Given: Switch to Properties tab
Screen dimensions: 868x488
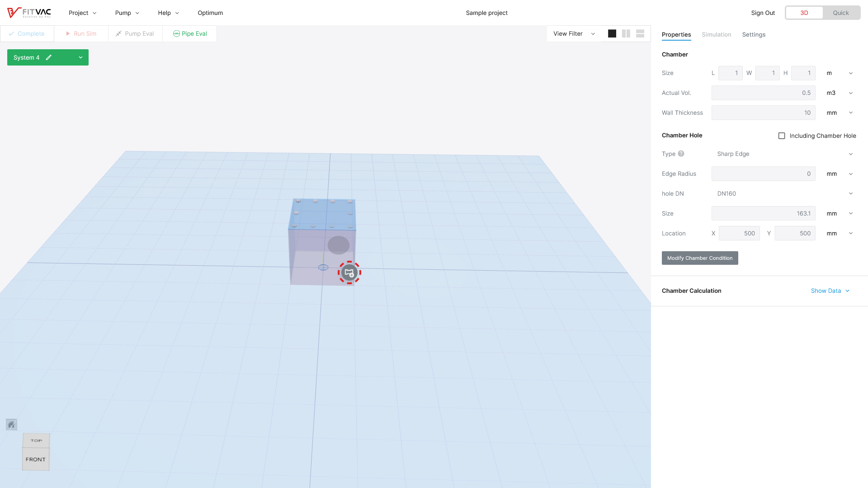Looking at the screenshot, I should (676, 34).
